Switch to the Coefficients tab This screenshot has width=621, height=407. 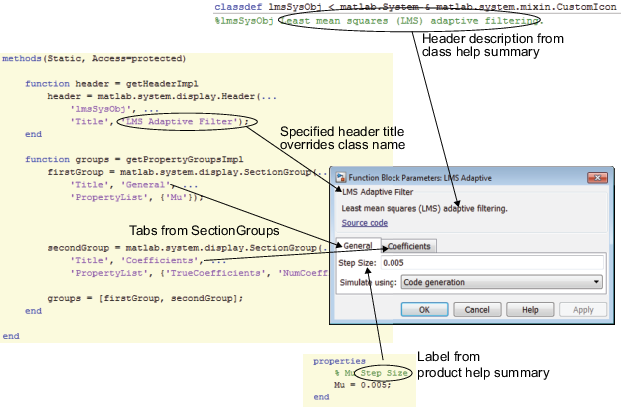pyautogui.click(x=409, y=246)
